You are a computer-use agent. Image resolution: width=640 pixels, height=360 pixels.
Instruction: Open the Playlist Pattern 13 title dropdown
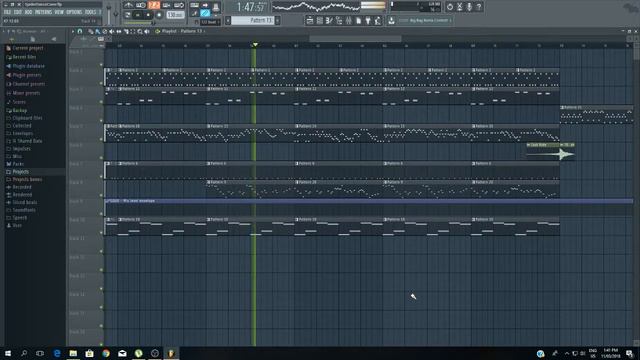(x=182, y=31)
